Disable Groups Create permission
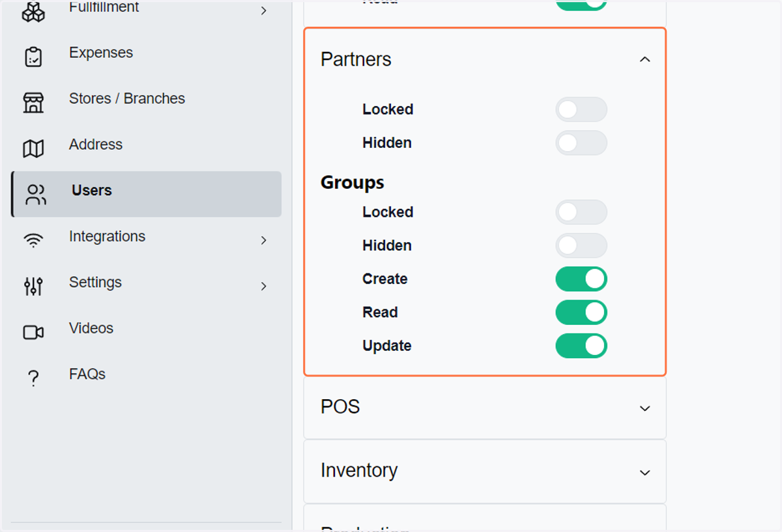This screenshot has width=782, height=532. tap(581, 279)
